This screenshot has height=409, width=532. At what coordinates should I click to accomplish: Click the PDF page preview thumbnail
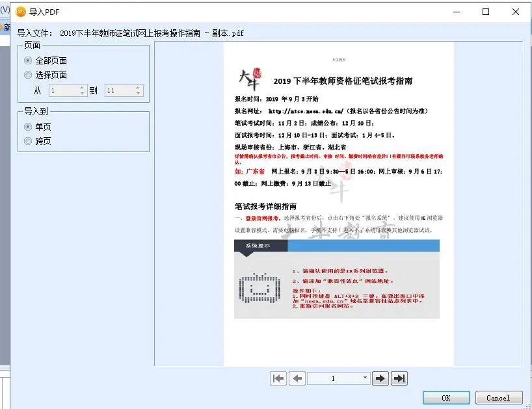coord(339,204)
